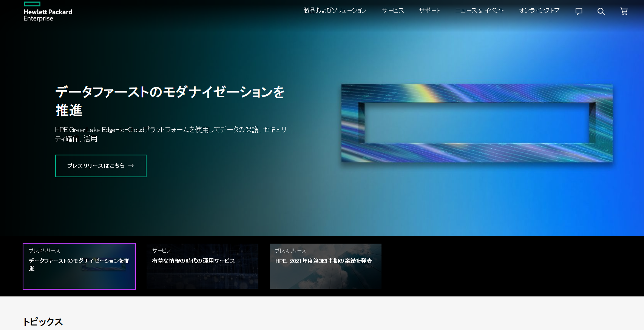Click the Hewlett Packard Enterprise wordmark
This screenshot has height=330, width=644.
pos(48,15)
